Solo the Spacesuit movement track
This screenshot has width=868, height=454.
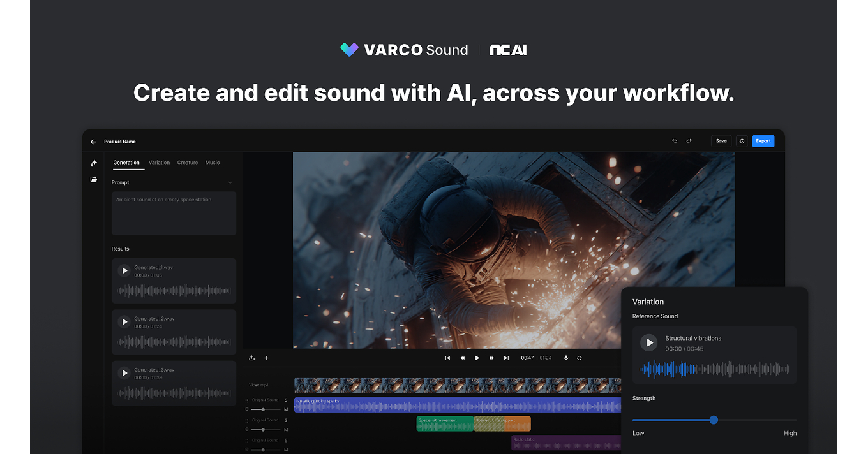[x=286, y=420]
